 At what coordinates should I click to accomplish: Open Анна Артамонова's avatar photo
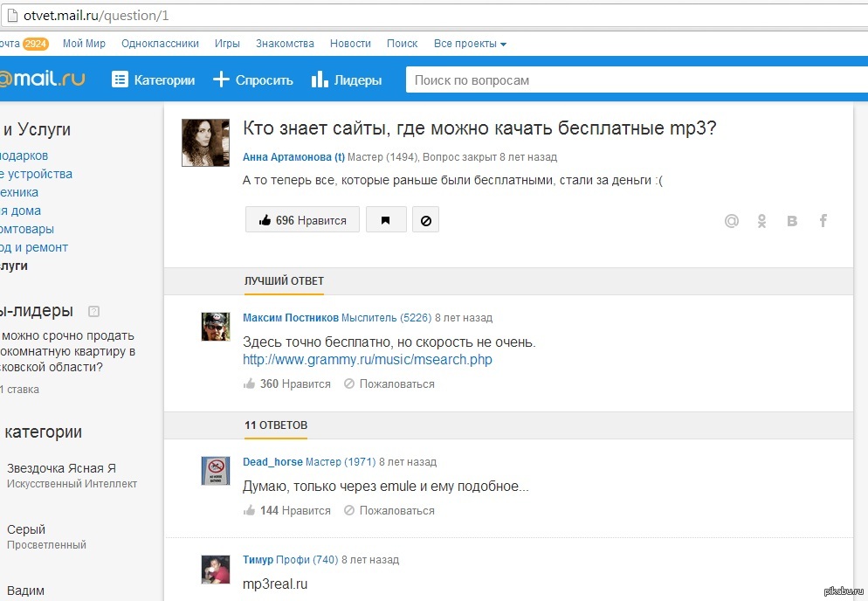tap(205, 142)
